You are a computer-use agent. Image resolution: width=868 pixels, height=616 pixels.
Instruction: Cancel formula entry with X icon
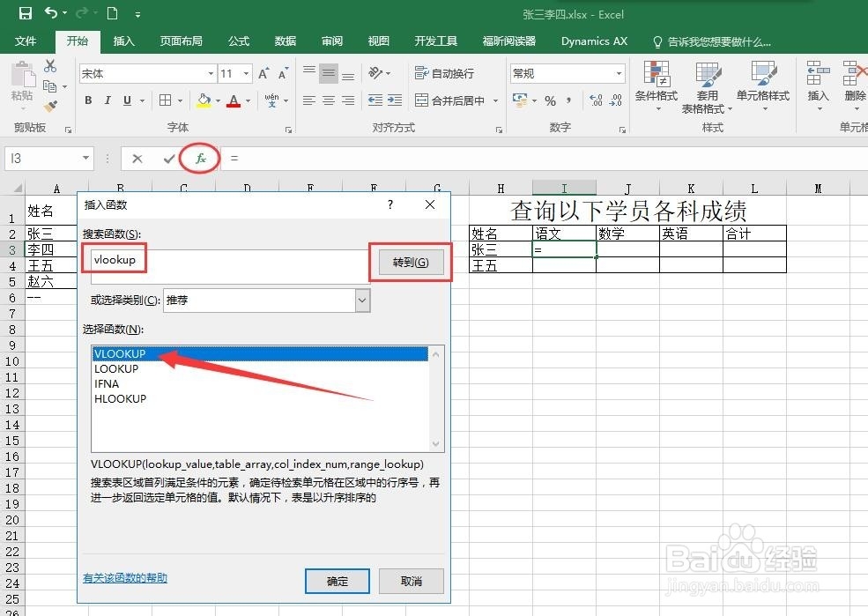137,159
